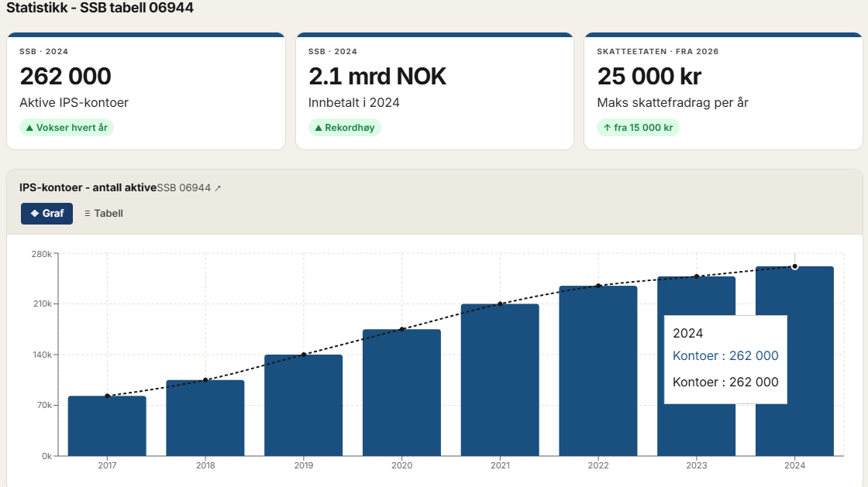Click the diamond icon on the Graf button
Image resolution: width=868 pixels, height=487 pixels.
click(x=34, y=214)
